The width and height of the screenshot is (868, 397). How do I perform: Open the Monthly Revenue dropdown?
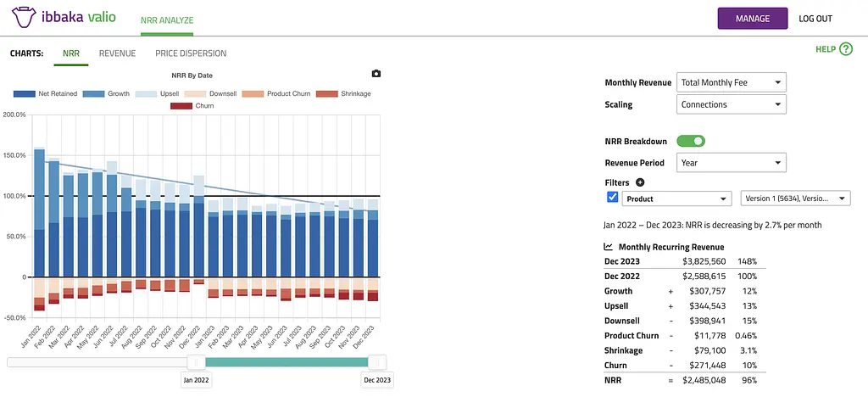(731, 82)
